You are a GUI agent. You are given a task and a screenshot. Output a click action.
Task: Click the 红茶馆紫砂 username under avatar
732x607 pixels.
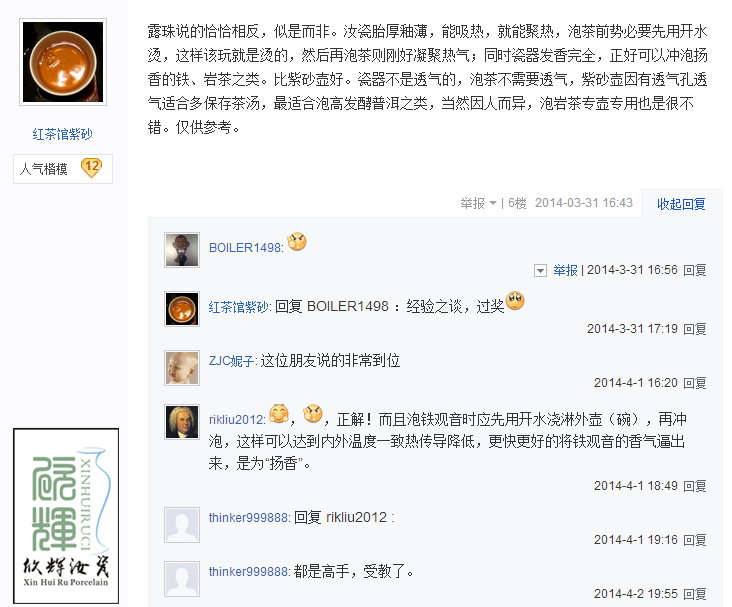63,134
